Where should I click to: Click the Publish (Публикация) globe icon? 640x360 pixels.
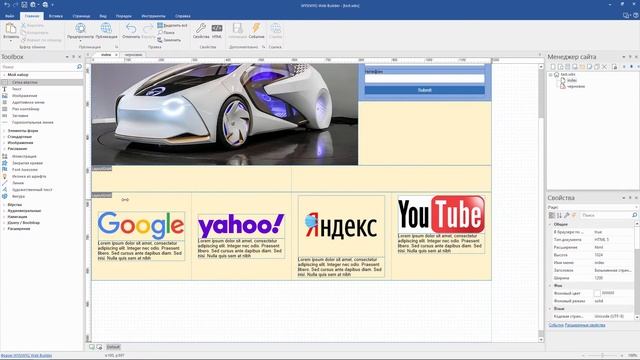(x=106, y=28)
